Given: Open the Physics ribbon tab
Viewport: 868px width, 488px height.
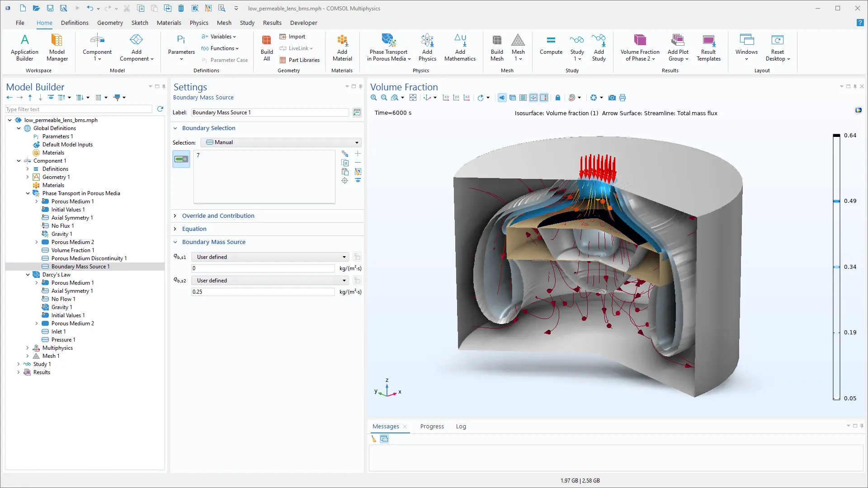Looking at the screenshot, I should (198, 23).
